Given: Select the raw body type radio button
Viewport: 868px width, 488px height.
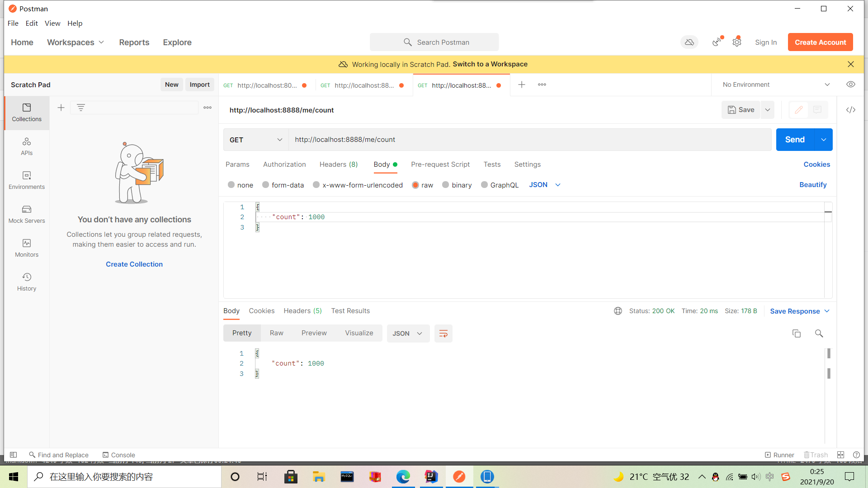Looking at the screenshot, I should pos(415,185).
